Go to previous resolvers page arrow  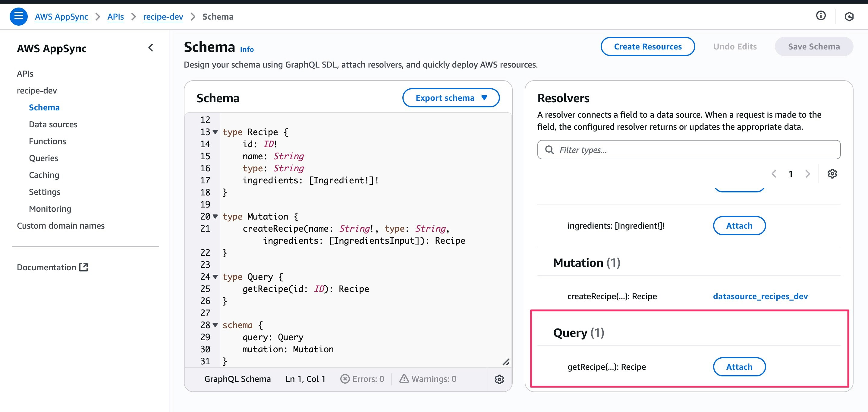pos(774,174)
